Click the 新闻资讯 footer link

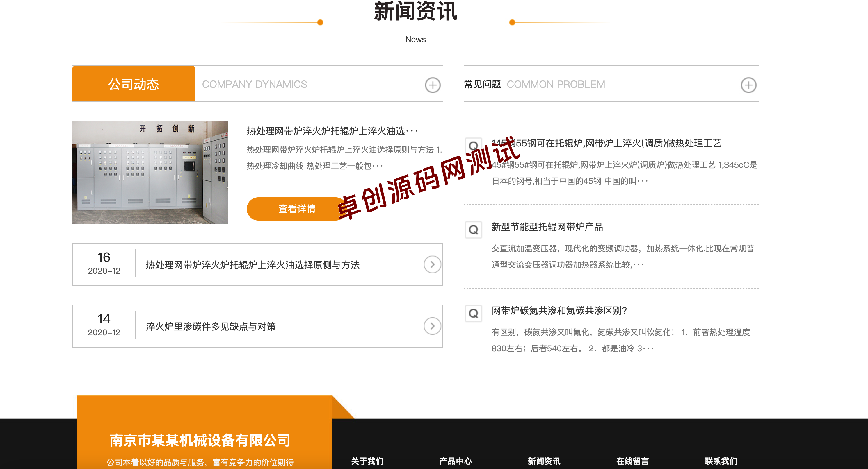(544, 461)
